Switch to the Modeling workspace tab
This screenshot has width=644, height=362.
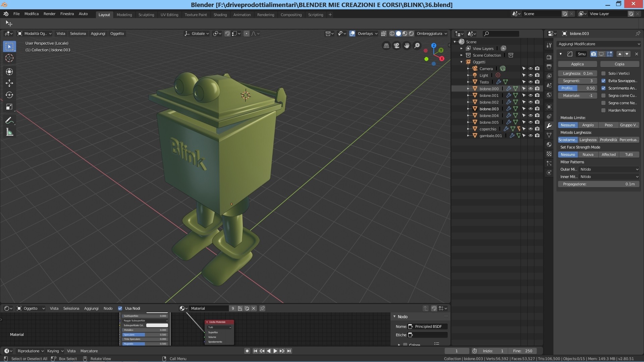[124, 15]
